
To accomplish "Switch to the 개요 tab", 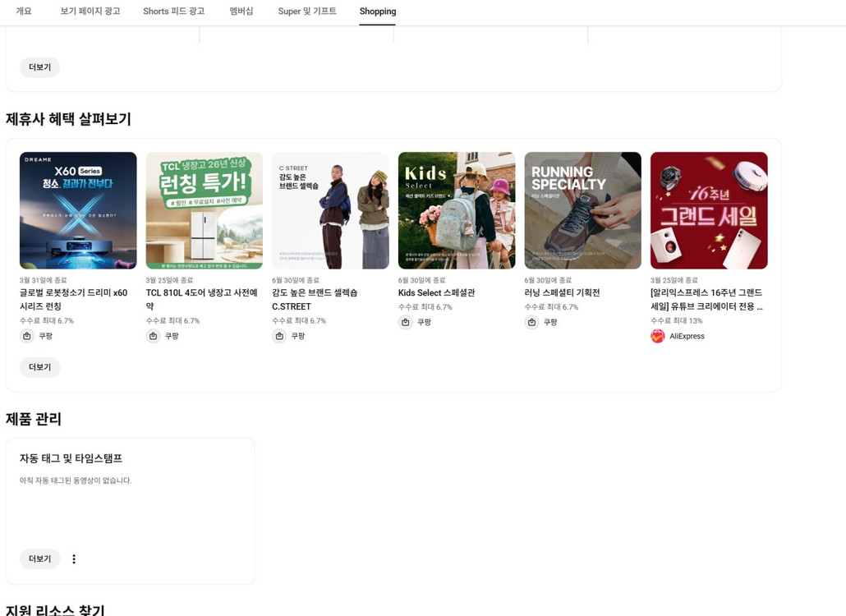I will [x=24, y=11].
